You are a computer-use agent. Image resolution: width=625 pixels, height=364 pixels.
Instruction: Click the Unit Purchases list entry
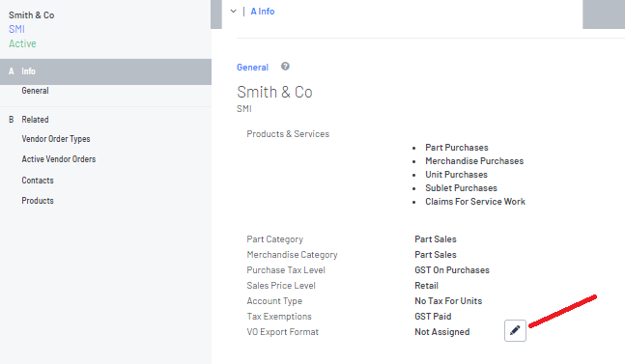coord(456,175)
